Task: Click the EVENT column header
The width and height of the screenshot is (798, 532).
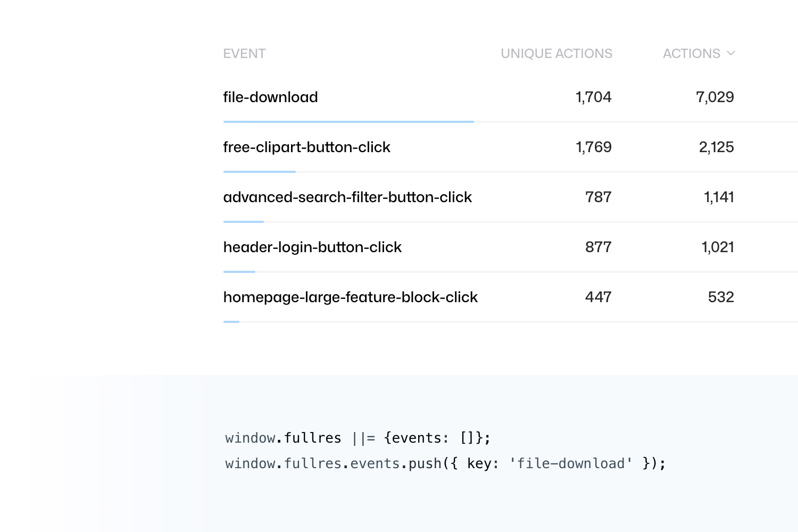Action: [x=244, y=53]
